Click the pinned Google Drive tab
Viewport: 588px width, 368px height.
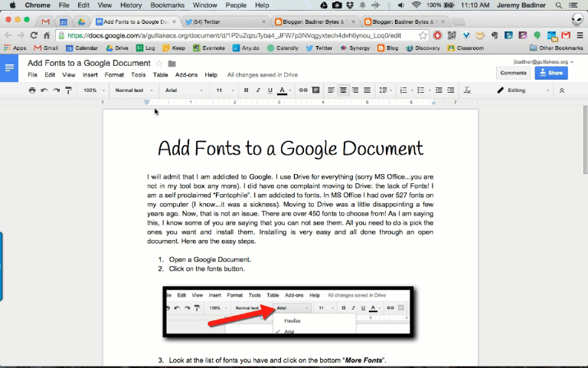pyautogui.click(x=81, y=21)
